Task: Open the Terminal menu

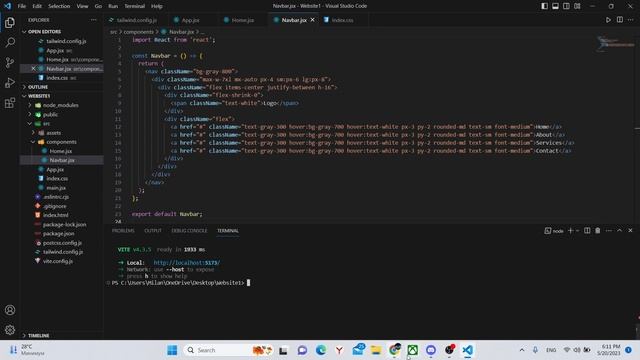Action: (x=135, y=6)
